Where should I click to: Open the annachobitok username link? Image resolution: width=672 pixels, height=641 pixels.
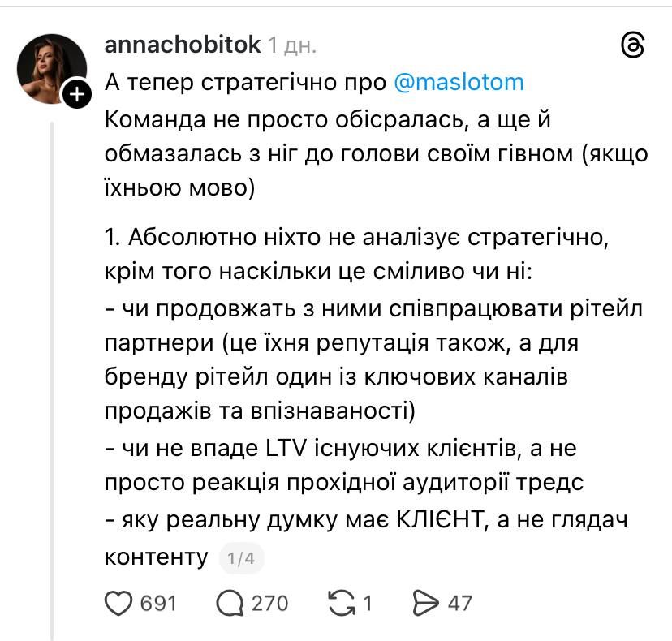point(183,45)
